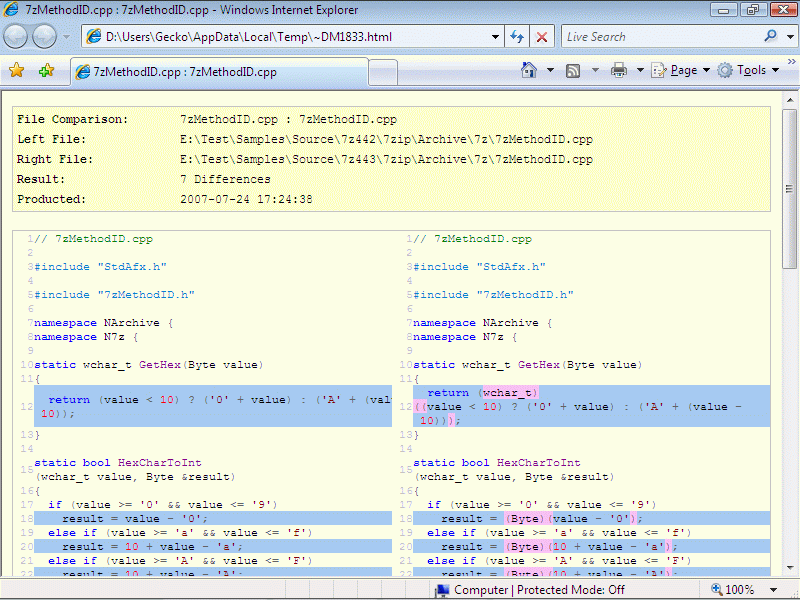800x600 pixels.
Task: Go to the Home page icon
Action: click(x=529, y=70)
